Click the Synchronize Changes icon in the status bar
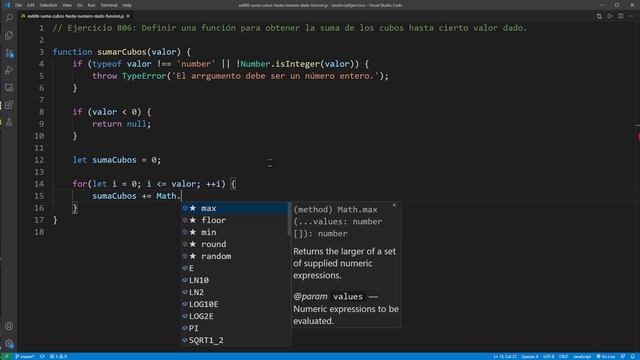Viewport: 640px width, 360px height. click(42, 356)
